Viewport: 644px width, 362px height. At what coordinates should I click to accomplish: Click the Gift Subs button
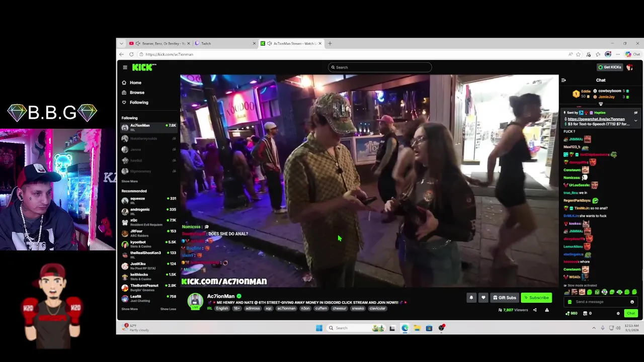tap(504, 298)
